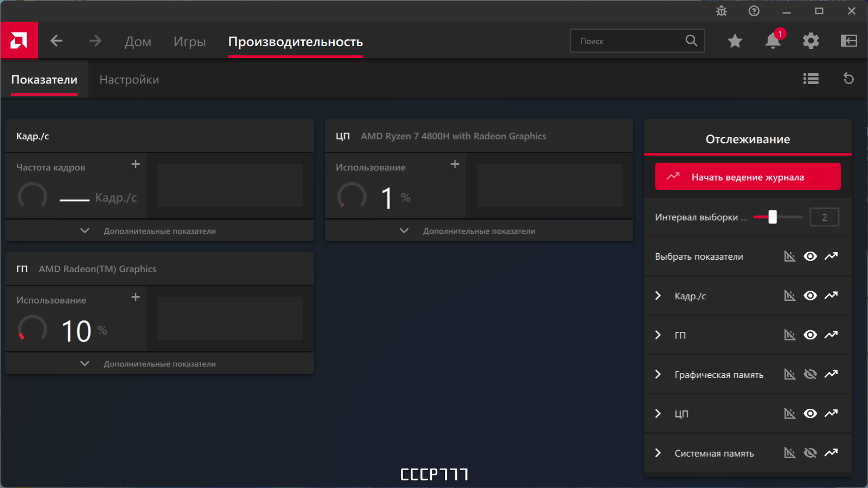The height and width of the screenshot is (488, 868).
Task: Open the bug report tool icon
Action: click(722, 11)
